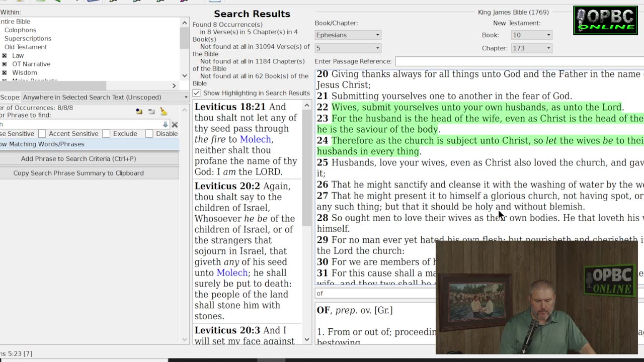The height and width of the screenshot is (362, 644).
Task: Uncheck Show Highlighting in Search Results
Action: 197,93
